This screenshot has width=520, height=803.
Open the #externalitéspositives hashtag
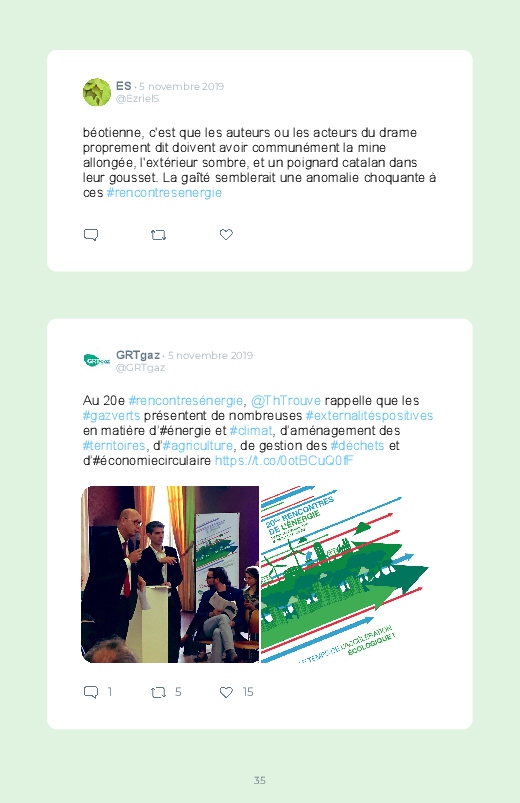tap(369, 415)
